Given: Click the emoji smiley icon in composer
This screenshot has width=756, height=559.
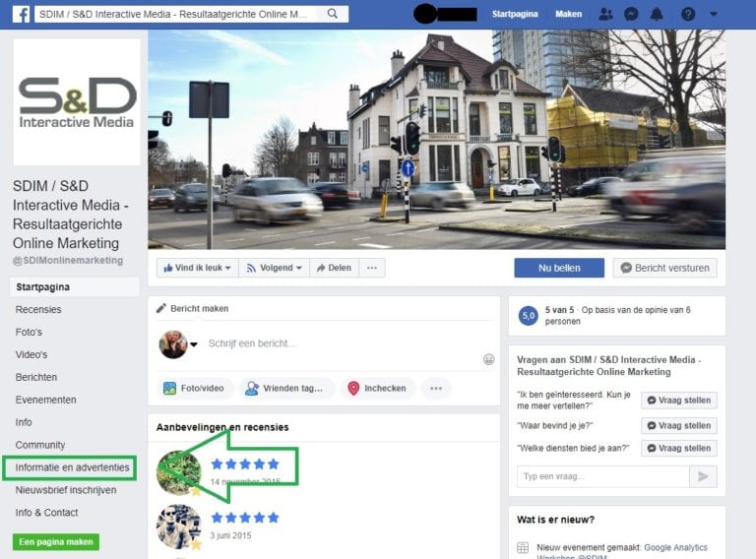Looking at the screenshot, I should [x=488, y=359].
